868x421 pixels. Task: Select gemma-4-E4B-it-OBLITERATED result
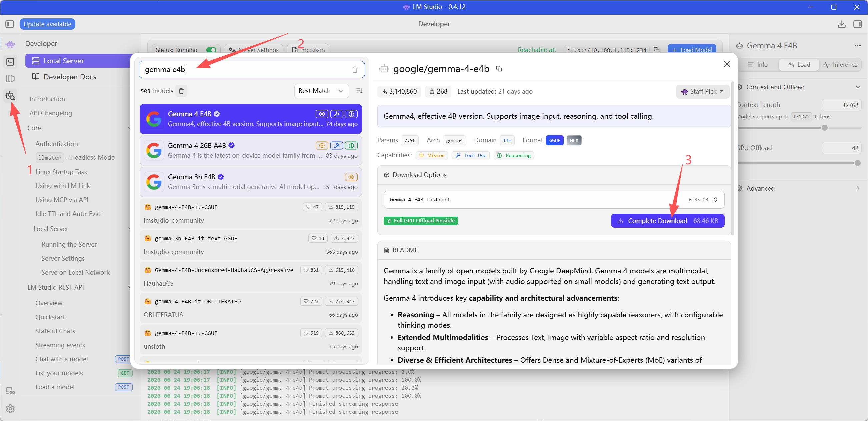pos(251,308)
